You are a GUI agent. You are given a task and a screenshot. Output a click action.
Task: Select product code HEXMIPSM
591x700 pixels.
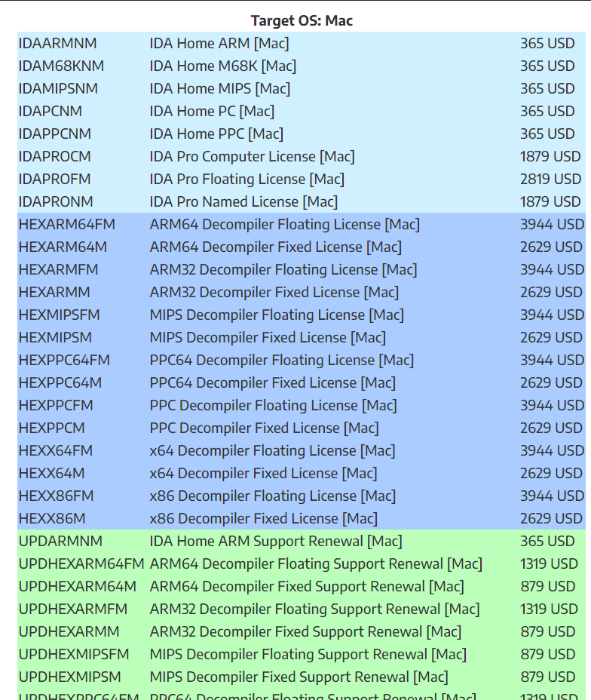[x=55, y=337]
